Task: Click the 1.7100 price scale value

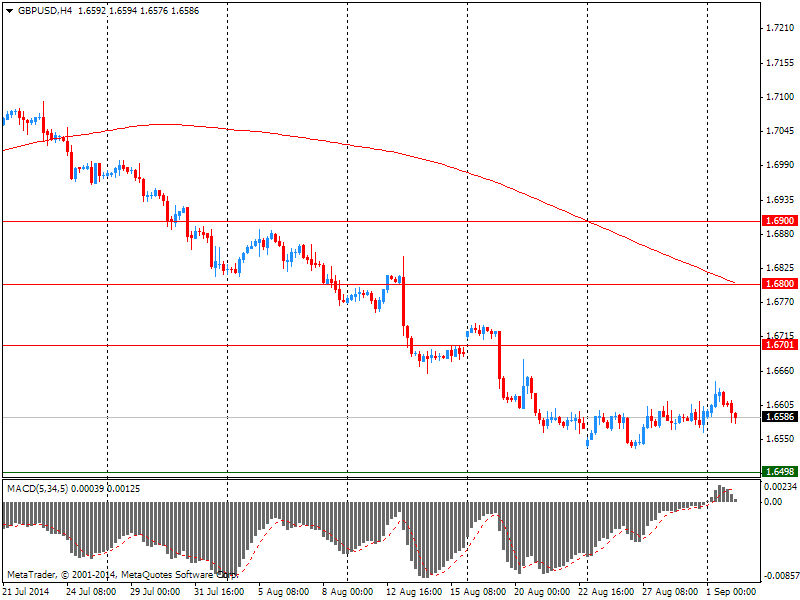Action: 781,96
